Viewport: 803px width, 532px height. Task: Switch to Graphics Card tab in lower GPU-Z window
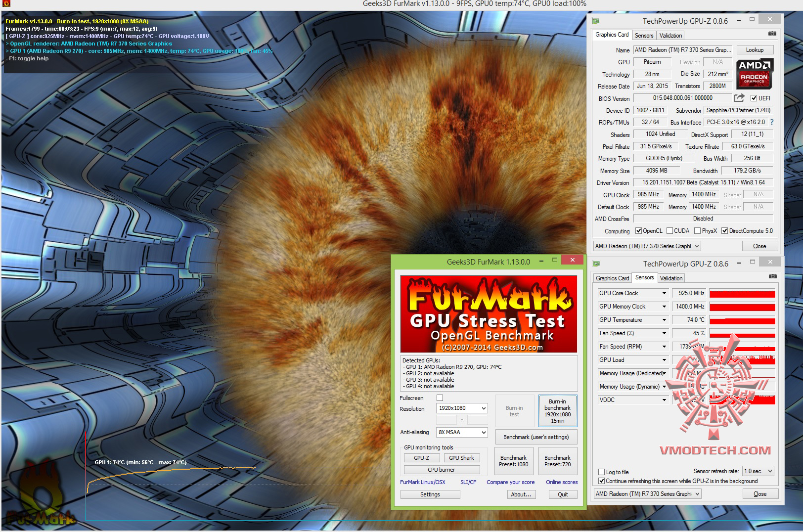tap(612, 278)
